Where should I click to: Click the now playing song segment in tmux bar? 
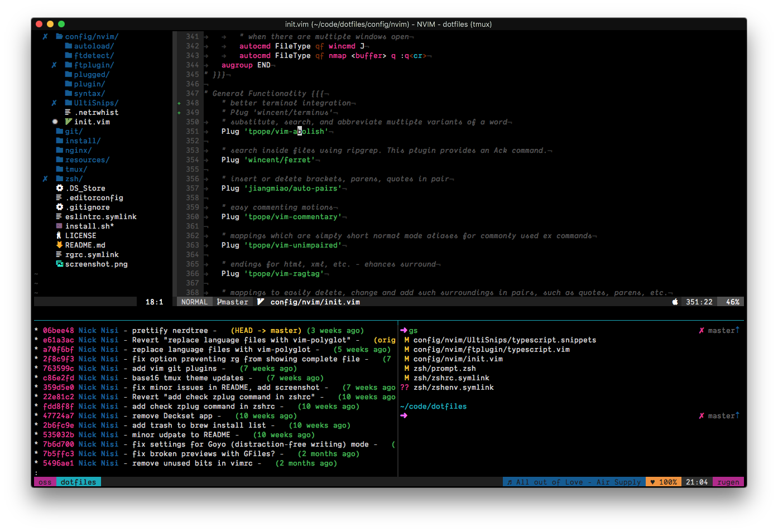pyautogui.click(x=574, y=482)
